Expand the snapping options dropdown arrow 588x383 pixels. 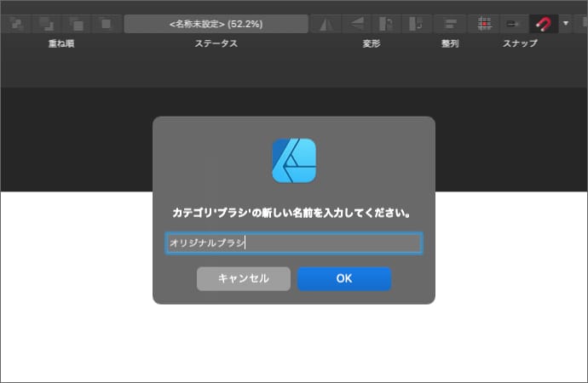point(566,23)
